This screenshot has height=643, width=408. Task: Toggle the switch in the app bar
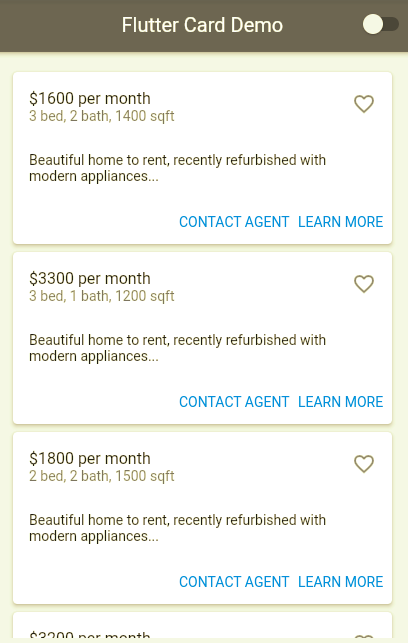point(381,25)
